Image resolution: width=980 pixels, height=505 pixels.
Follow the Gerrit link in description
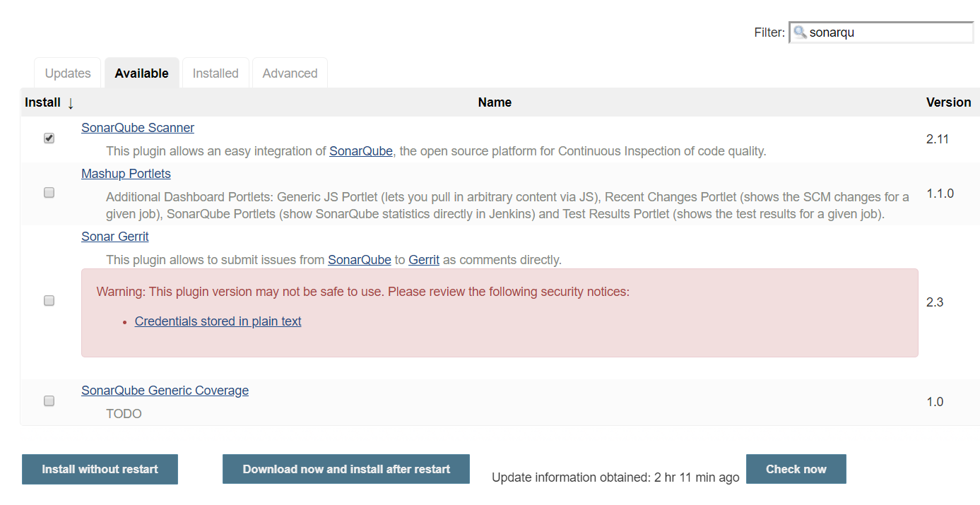point(424,260)
